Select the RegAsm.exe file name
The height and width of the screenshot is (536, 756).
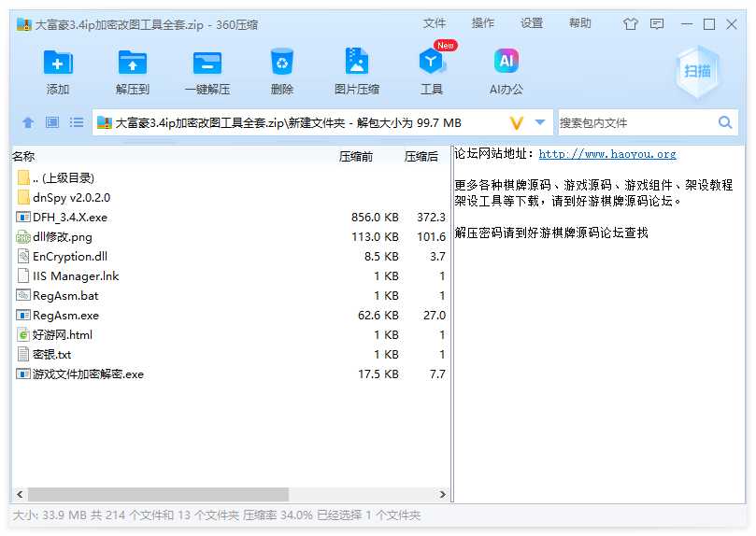(x=65, y=316)
